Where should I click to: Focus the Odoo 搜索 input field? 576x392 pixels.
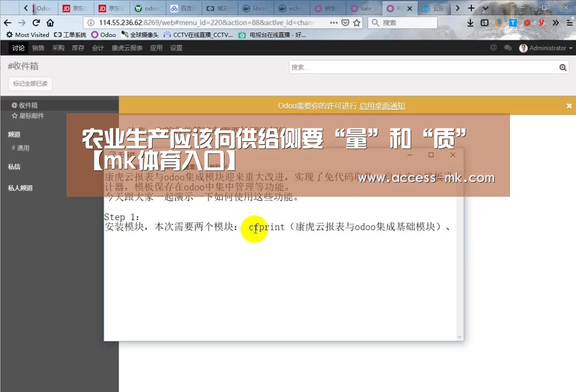(424, 67)
